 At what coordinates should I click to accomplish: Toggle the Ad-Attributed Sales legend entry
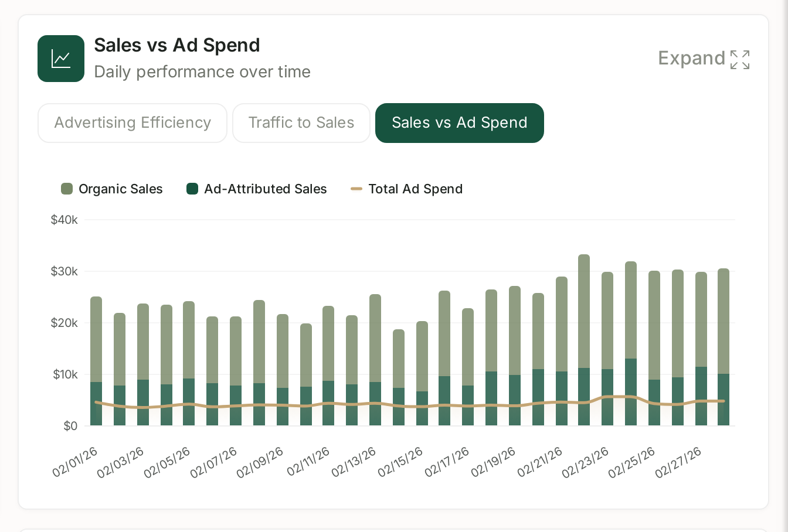(257, 189)
